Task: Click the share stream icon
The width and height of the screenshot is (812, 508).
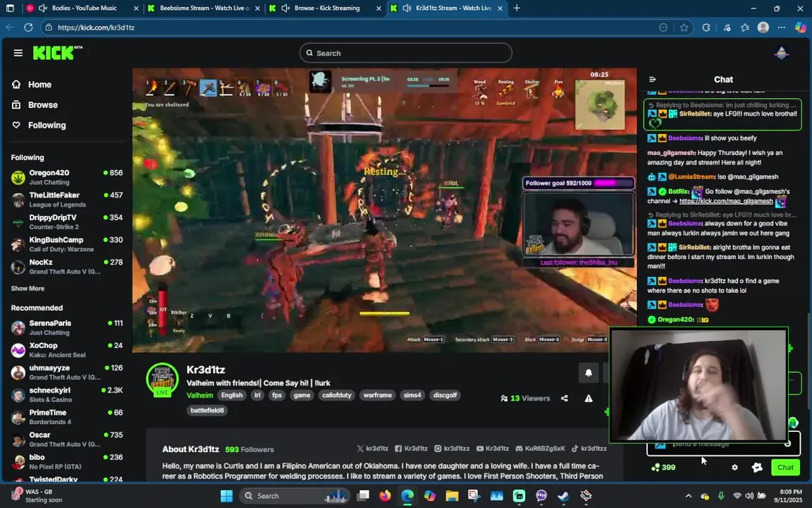Action: (565, 398)
